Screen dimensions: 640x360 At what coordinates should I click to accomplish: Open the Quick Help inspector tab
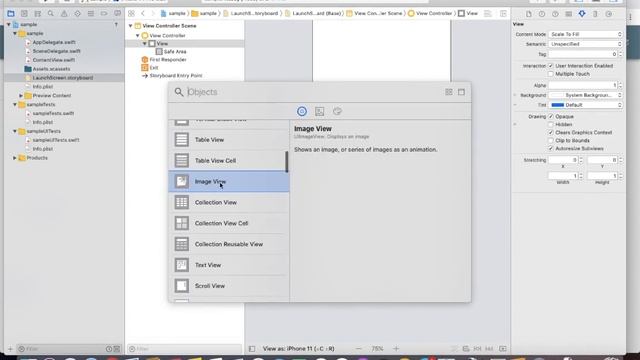(x=555, y=14)
